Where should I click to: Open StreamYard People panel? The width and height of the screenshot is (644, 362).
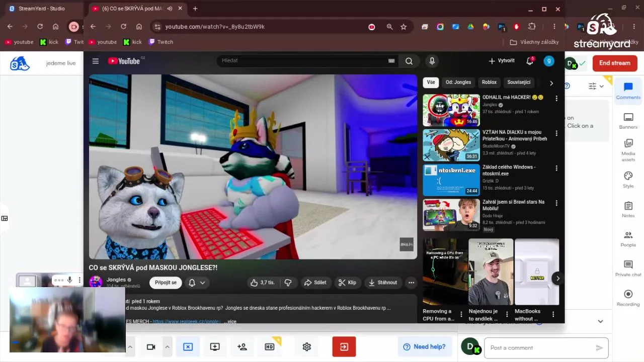pyautogui.click(x=628, y=239)
